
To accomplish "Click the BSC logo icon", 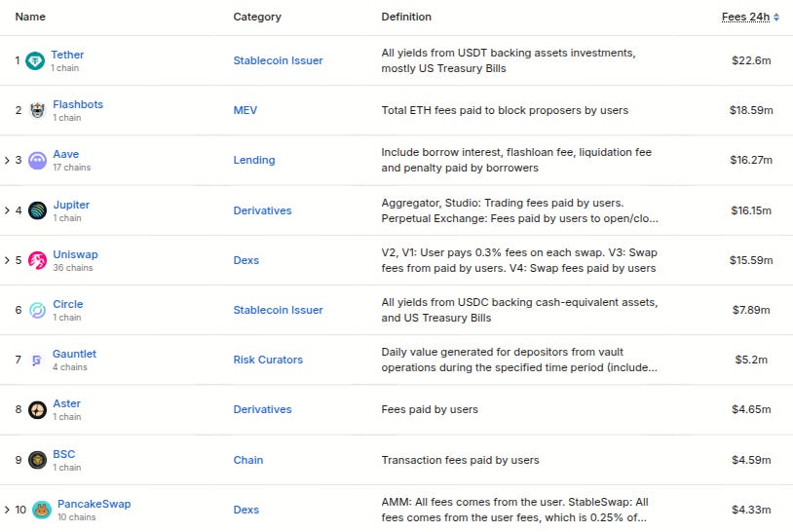I will click(x=37, y=460).
